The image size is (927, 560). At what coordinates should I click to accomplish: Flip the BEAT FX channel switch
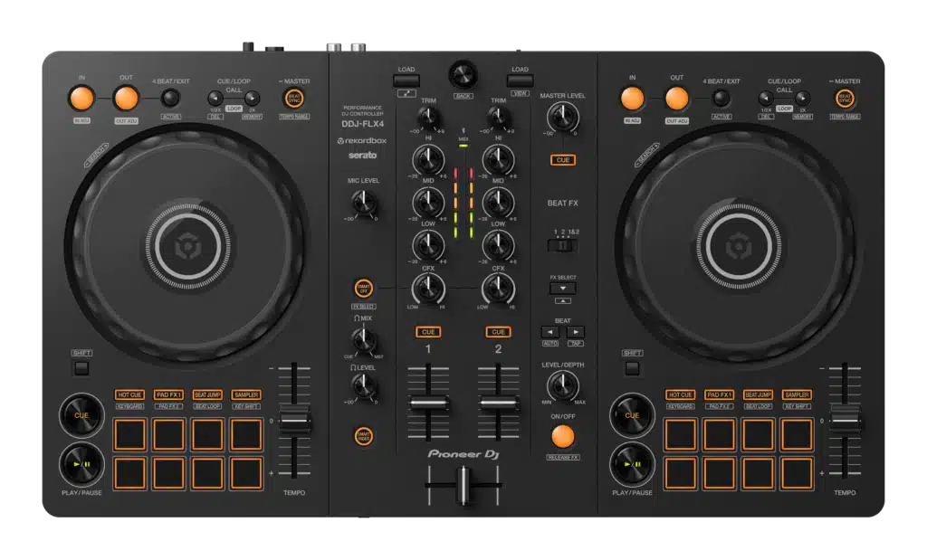click(x=562, y=246)
